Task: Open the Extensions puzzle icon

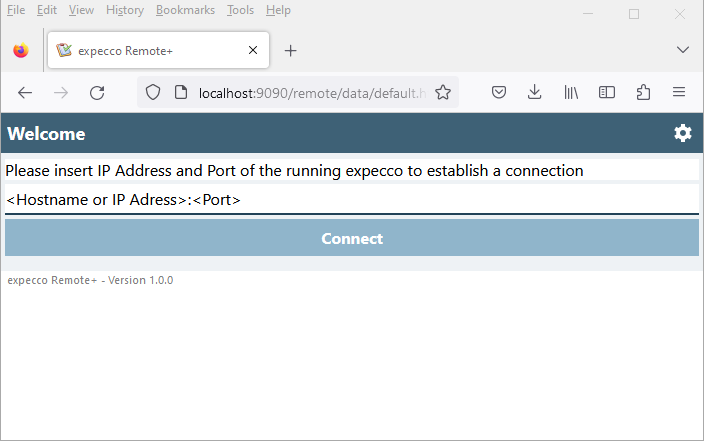Action: [643, 92]
